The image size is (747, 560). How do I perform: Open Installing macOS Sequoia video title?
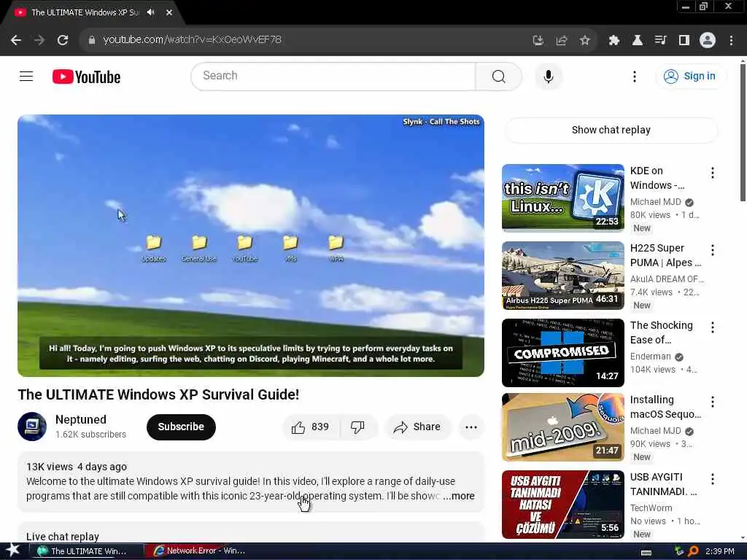[665, 407]
